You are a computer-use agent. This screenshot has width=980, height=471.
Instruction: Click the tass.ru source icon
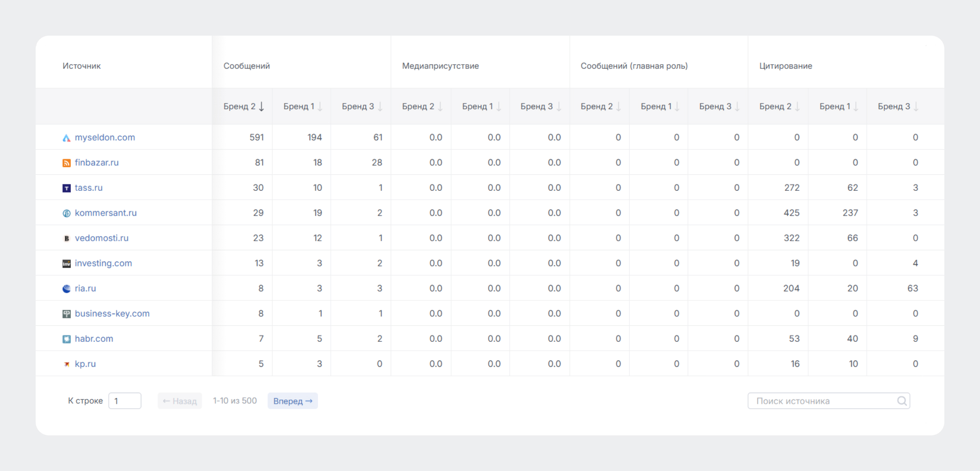(66, 188)
